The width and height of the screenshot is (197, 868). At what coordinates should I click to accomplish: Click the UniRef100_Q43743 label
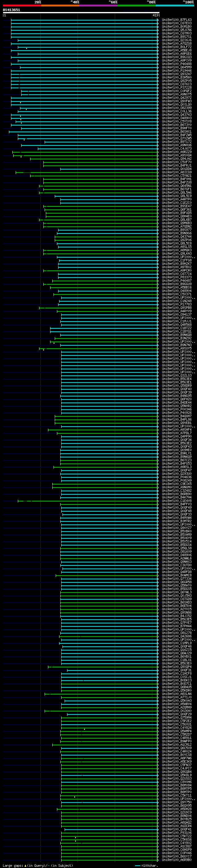click(x=177, y=115)
